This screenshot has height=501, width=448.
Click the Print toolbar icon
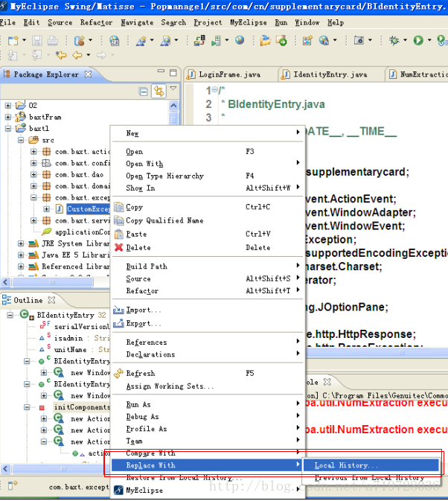[53, 41]
